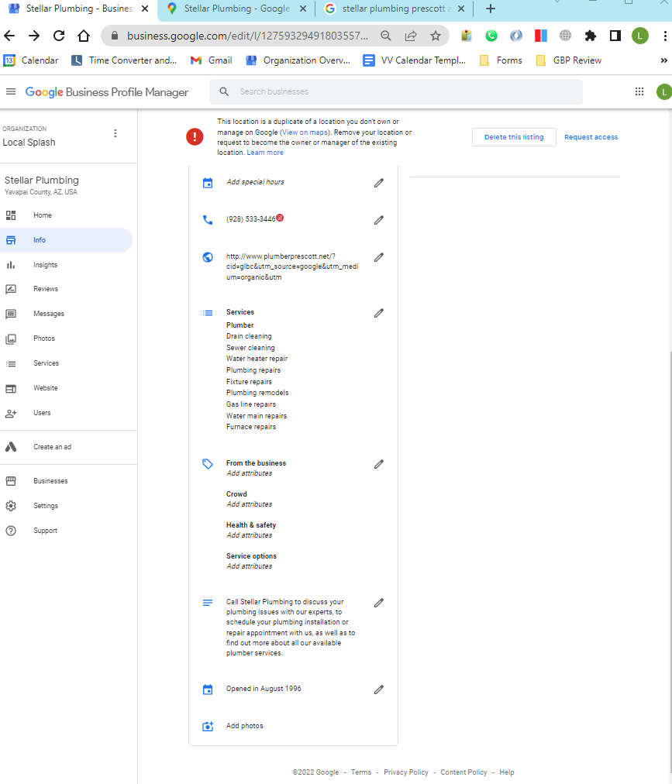This screenshot has height=784, width=672.
Task: Click the share page icon in address bar
Action: 411,36
